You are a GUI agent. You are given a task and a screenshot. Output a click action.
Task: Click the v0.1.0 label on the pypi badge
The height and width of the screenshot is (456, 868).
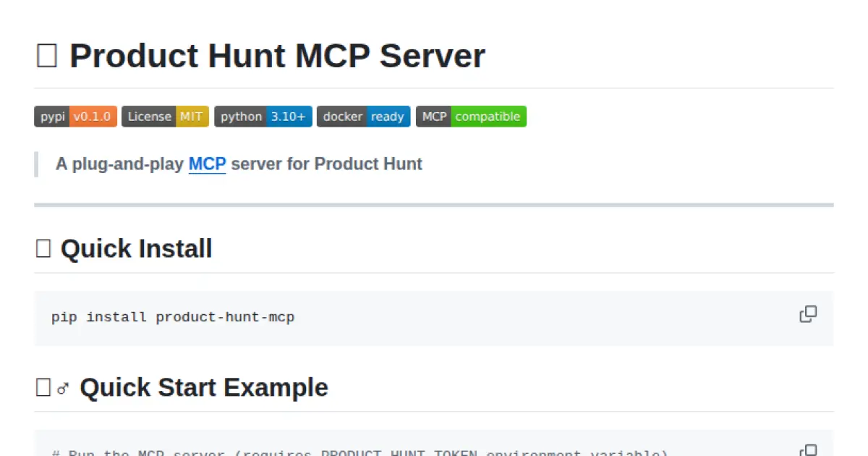pyautogui.click(x=94, y=117)
